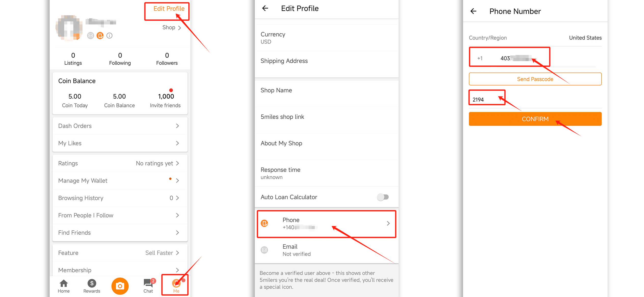The width and height of the screenshot is (644, 297).
Task: Tap the camera icon in bottom bar
Action: [120, 286]
